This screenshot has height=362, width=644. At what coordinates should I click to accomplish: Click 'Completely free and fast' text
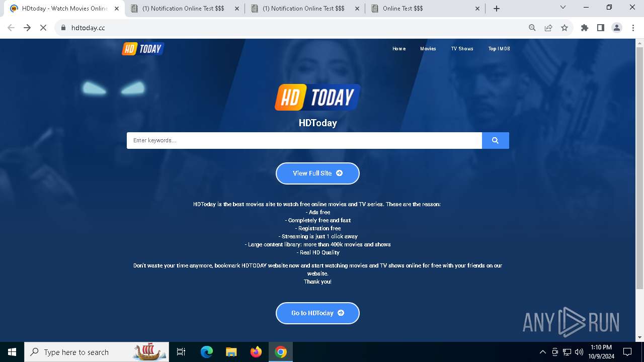[317, 220]
